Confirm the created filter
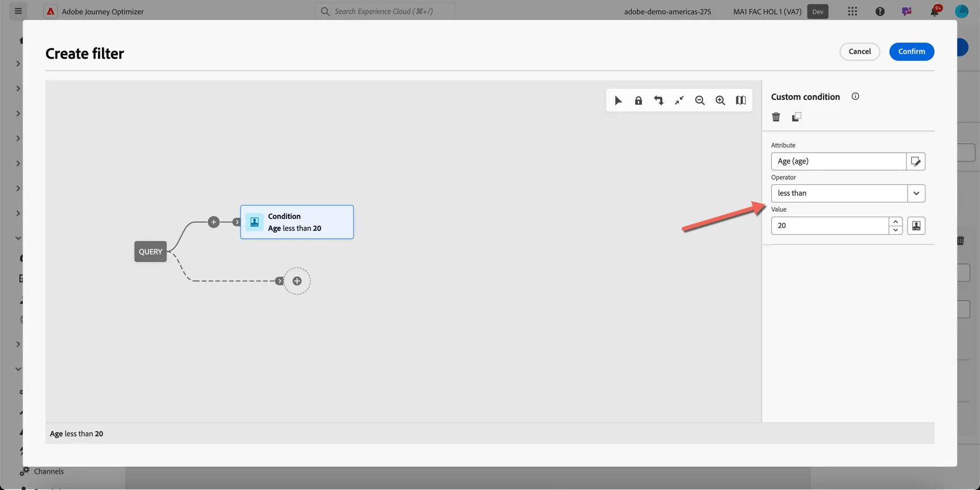980x490 pixels. coord(911,52)
